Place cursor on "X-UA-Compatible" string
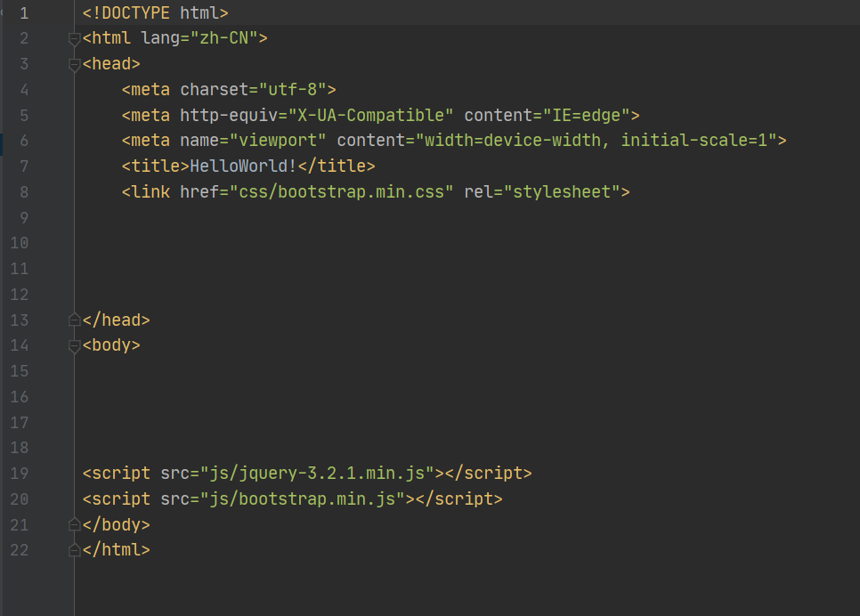Viewport: 860px width, 616px height. [370, 115]
